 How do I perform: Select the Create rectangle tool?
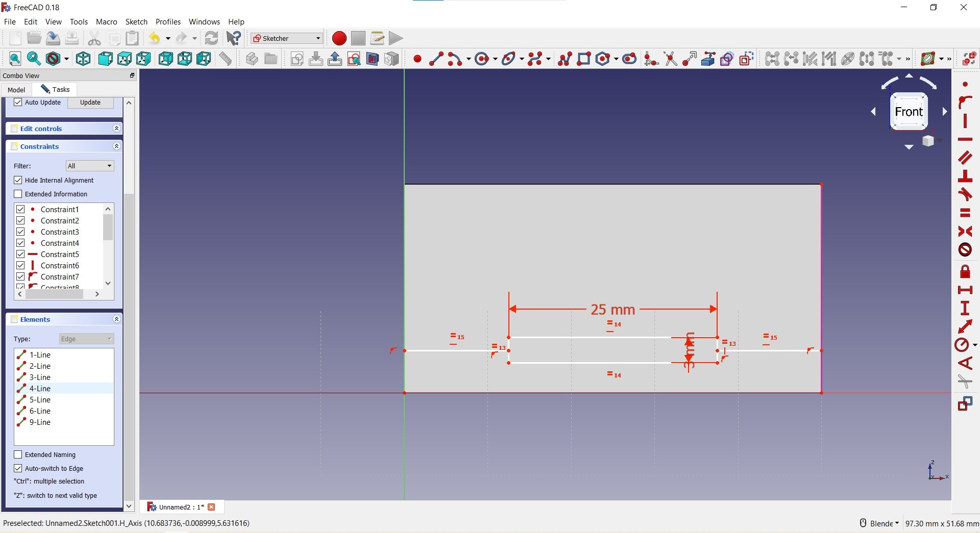tap(583, 59)
